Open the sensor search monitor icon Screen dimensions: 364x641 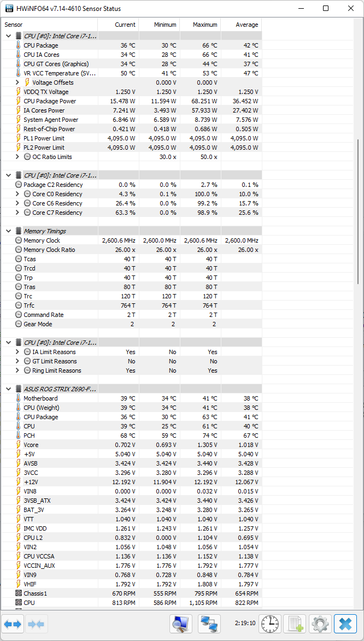(181, 624)
